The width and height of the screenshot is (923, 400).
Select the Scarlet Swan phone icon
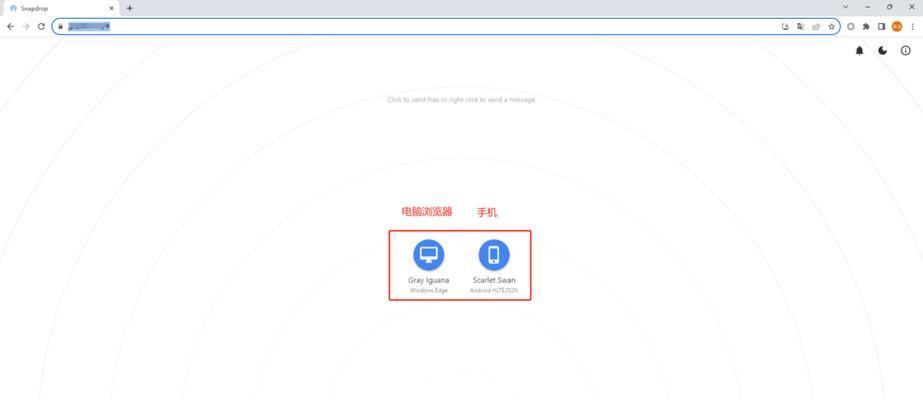tap(494, 255)
